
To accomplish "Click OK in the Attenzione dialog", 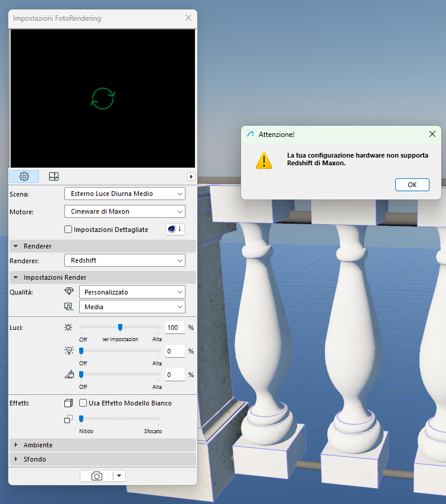I will click(412, 185).
